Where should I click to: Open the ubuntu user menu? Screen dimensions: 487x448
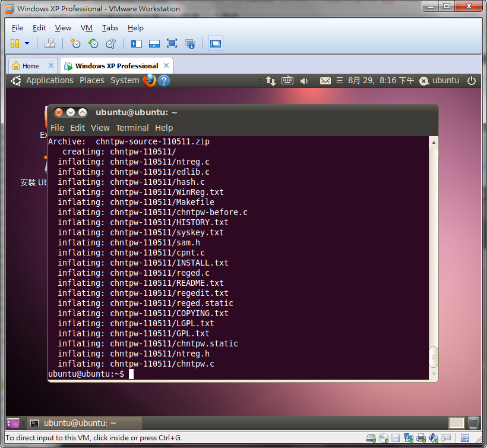click(439, 81)
